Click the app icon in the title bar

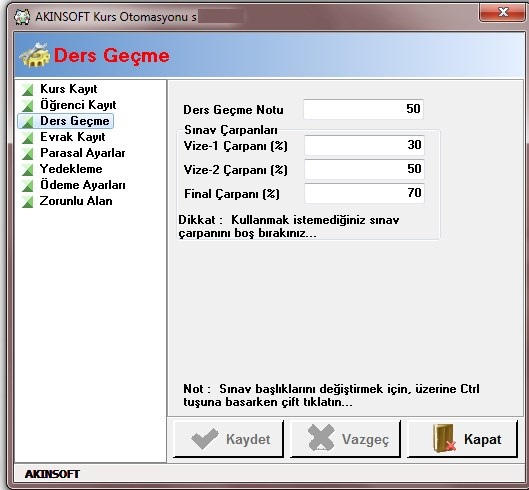[22, 17]
